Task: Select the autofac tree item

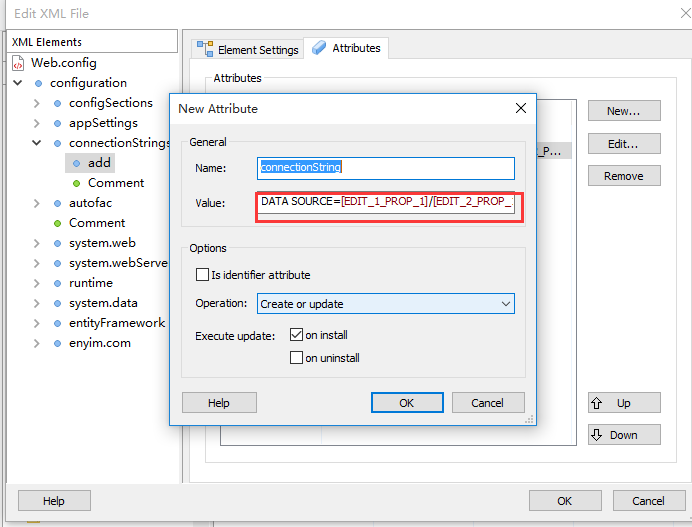Action: pos(90,203)
